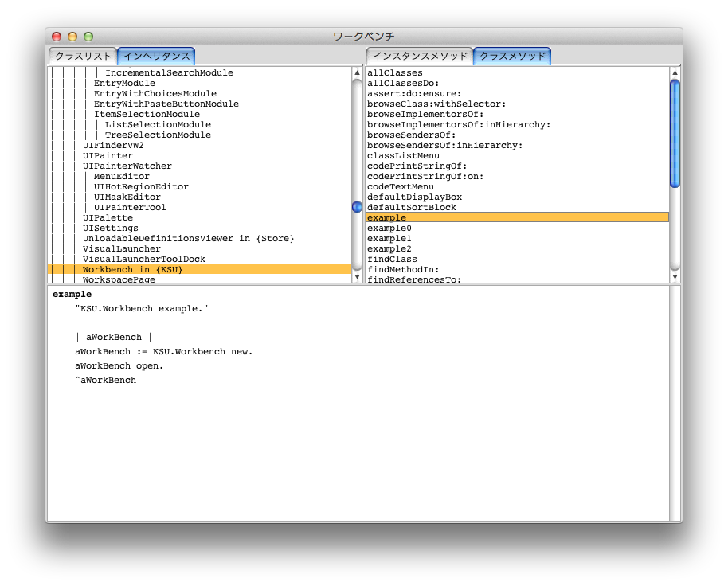728x586 pixels.
Task: Select the クラスメソッド tab
Action: 512,57
